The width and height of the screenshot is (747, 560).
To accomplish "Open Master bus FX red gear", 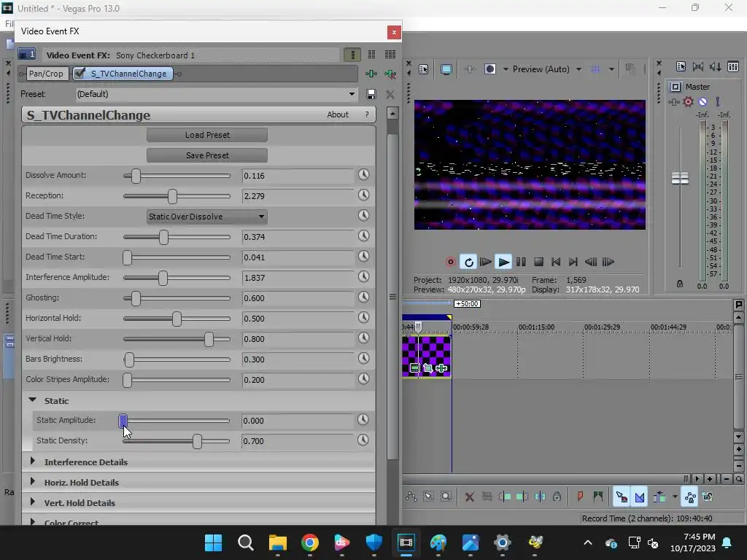I will [688, 101].
